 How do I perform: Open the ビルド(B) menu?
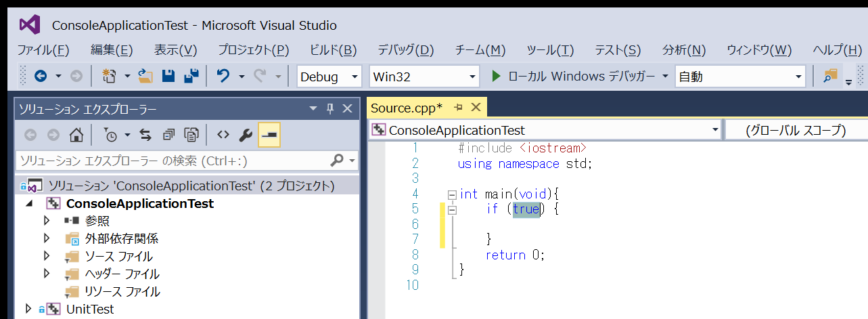(334, 50)
